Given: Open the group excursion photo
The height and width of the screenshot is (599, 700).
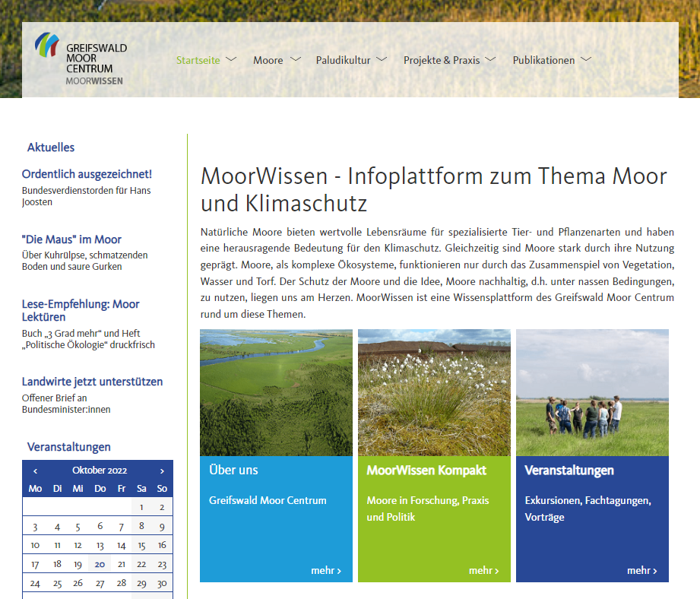Looking at the screenshot, I should click(x=592, y=392).
